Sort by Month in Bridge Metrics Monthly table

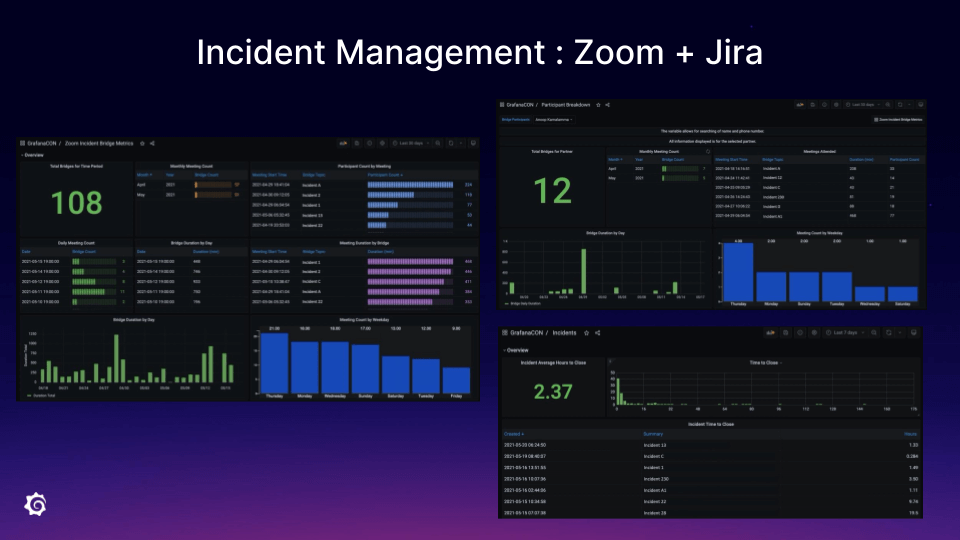pyautogui.click(x=144, y=175)
